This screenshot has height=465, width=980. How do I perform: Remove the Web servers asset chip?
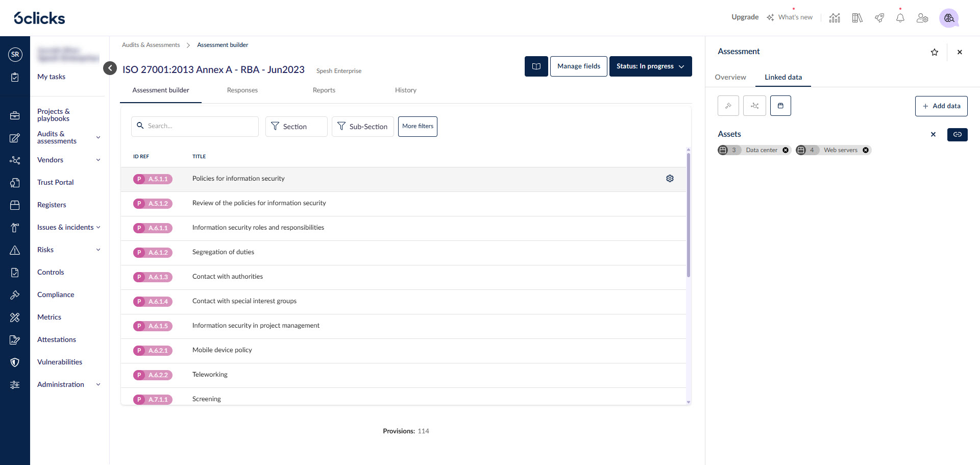point(866,150)
